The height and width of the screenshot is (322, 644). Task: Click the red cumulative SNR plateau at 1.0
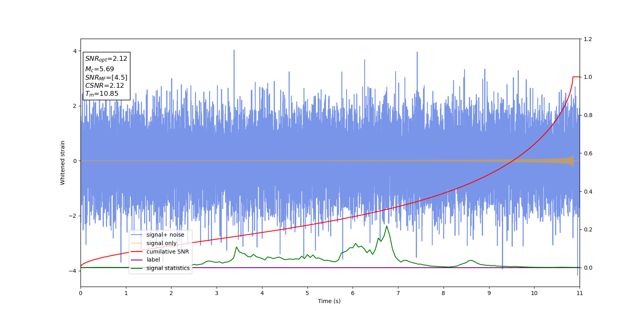coord(576,77)
